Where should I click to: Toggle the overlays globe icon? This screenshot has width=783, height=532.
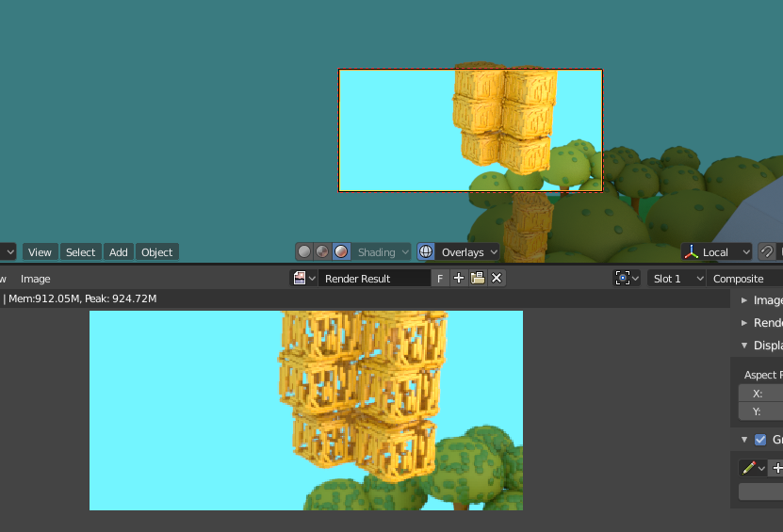(x=426, y=252)
